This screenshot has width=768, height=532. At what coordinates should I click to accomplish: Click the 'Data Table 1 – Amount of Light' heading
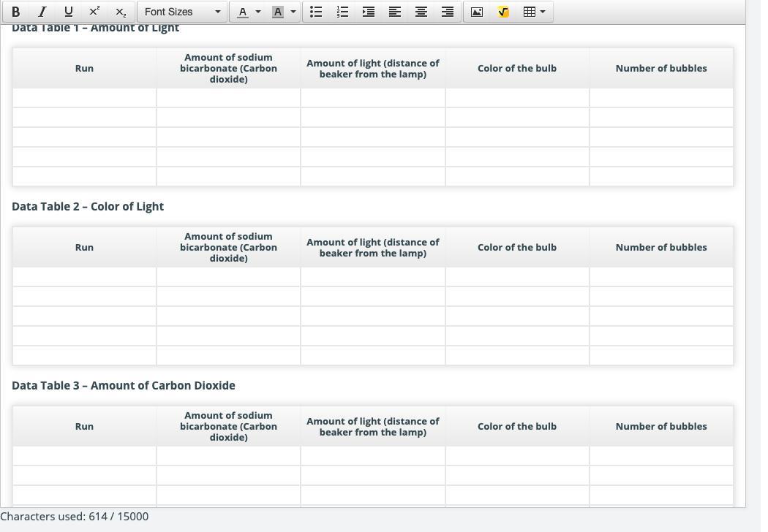(x=96, y=28)
